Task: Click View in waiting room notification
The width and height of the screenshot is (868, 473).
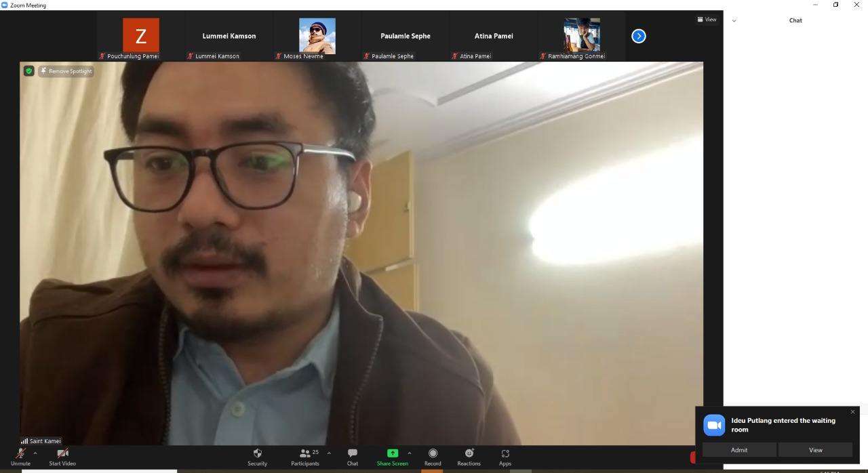Action: 815,450
